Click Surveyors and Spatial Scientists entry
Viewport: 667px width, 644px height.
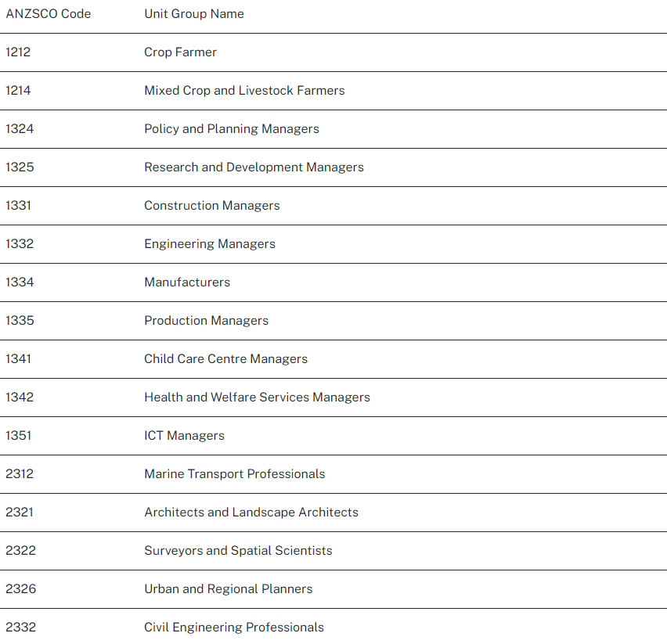(x=238, y=551)
